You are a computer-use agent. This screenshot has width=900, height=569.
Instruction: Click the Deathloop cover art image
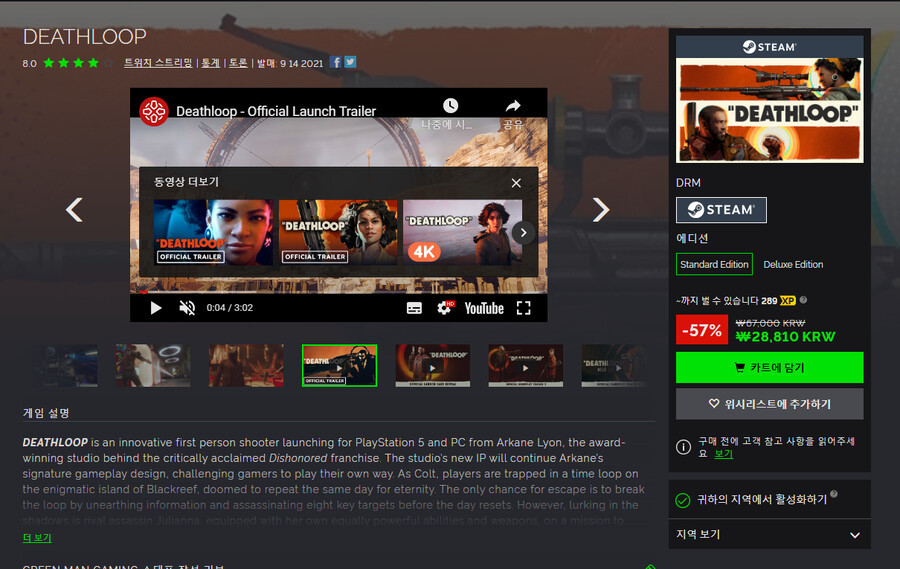click(769, 110)
